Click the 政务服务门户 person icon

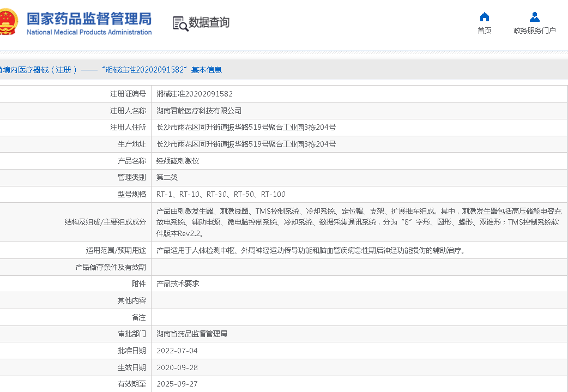[x=534, y=17]
